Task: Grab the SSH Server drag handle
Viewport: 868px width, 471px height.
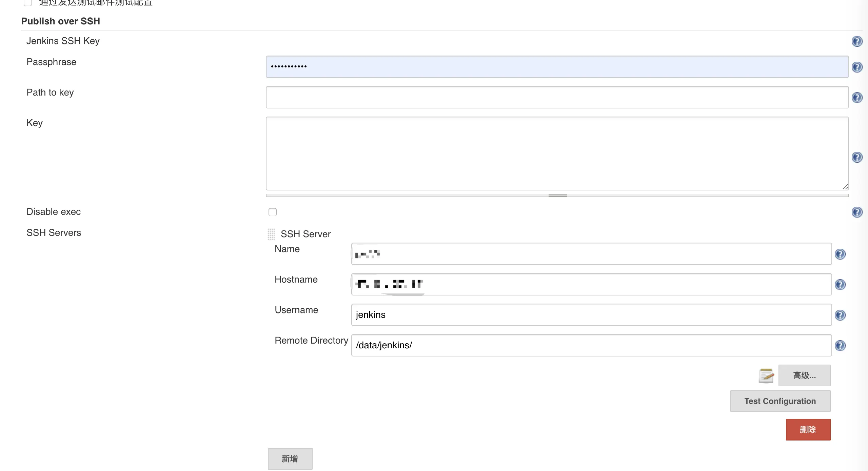Action: pyautogui.click(x=272, y=234)
